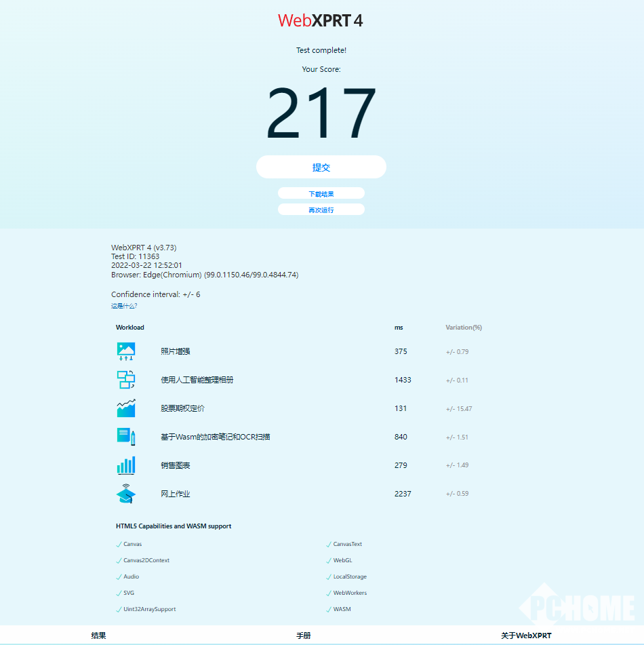Click the 使用人工智能整理相册 workload name
This screenshot has height=645, width=644.
pos(197,380)
